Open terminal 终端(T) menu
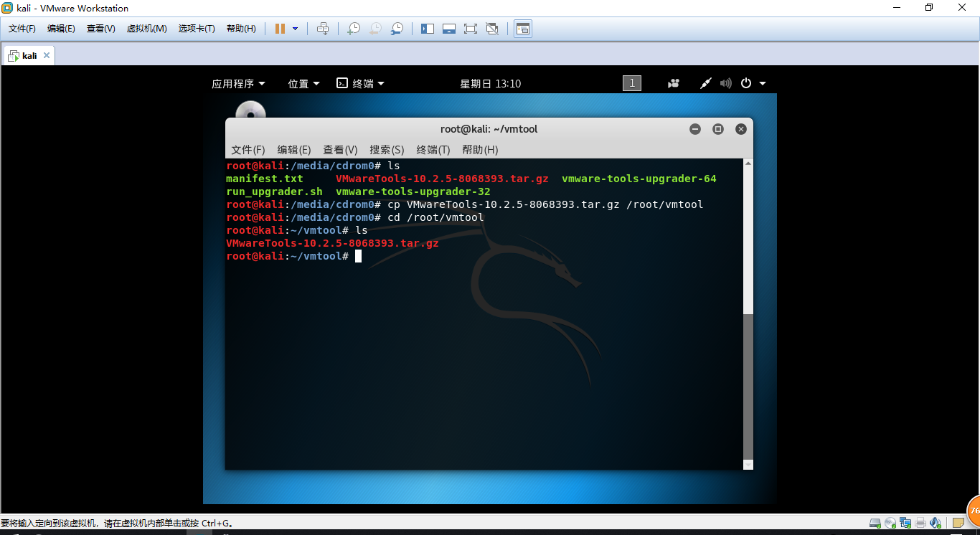 tap(433, 149)
